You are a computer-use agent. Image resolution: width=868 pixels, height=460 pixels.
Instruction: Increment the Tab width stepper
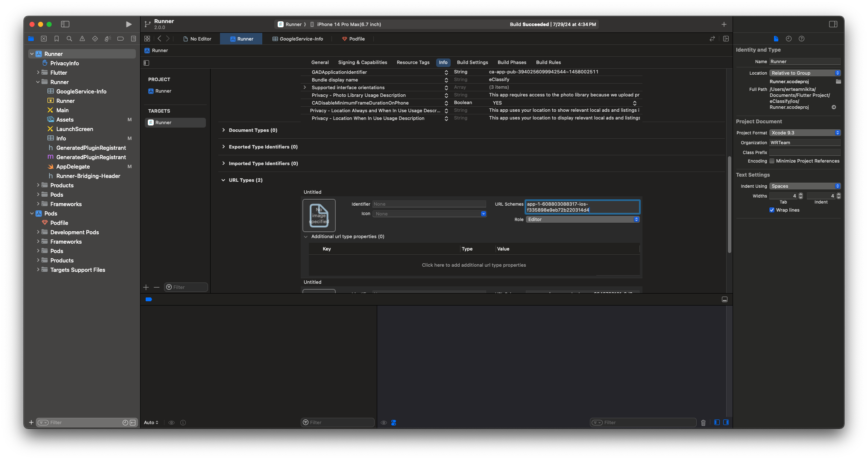(x=801, y=194)
